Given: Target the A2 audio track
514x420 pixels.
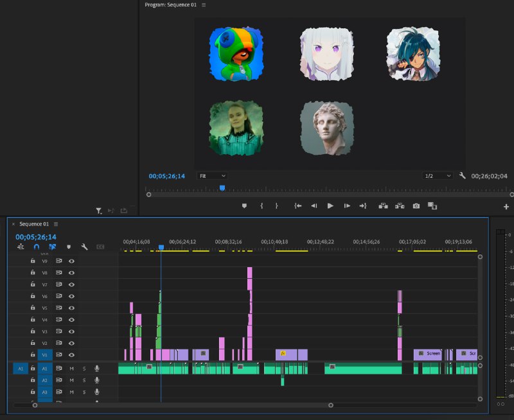Looking at the screenshot, I should (45, 380).
